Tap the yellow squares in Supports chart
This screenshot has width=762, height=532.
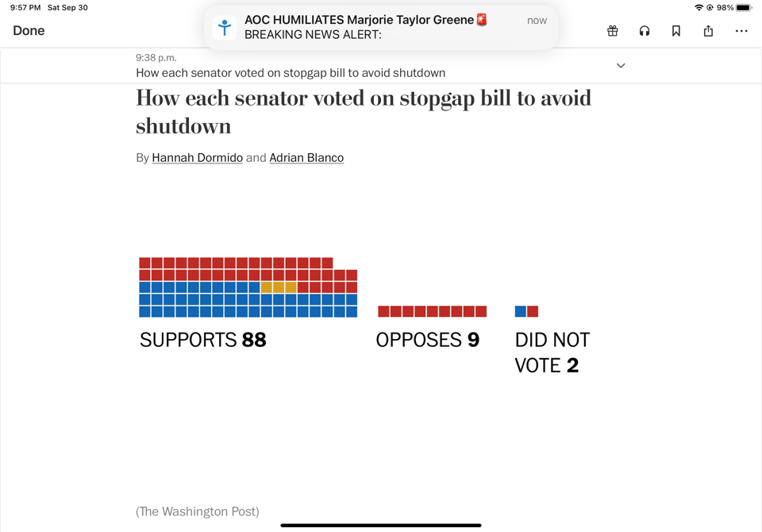click(279, 287)
